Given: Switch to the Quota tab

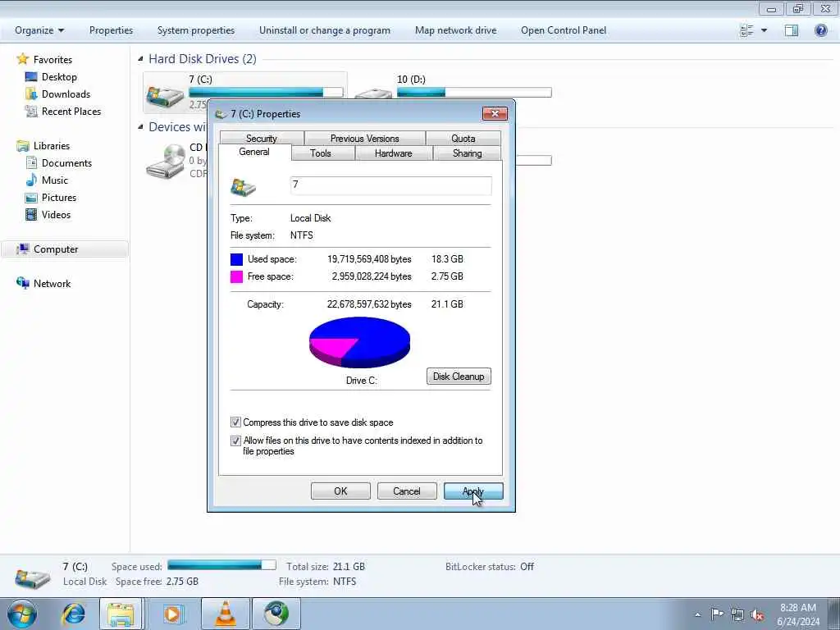Looking at the screenshot, I should point(463,138).
